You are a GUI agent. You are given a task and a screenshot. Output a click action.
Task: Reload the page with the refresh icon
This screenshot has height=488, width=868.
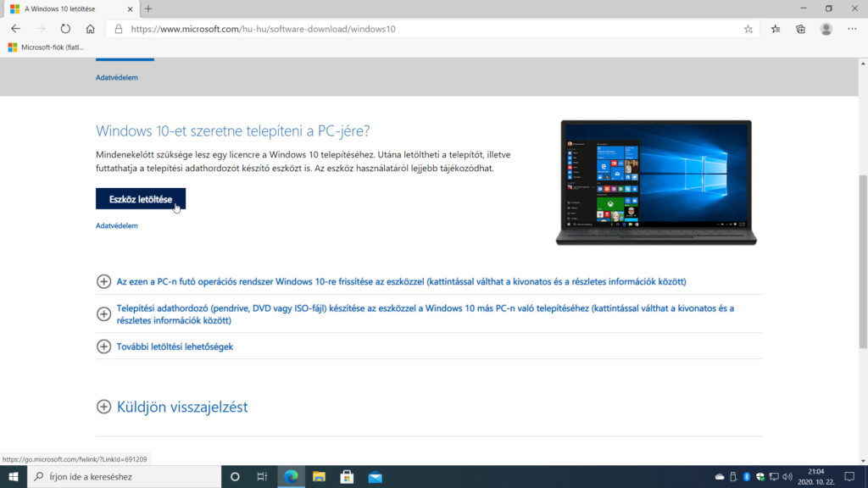(x=65, y=29)
